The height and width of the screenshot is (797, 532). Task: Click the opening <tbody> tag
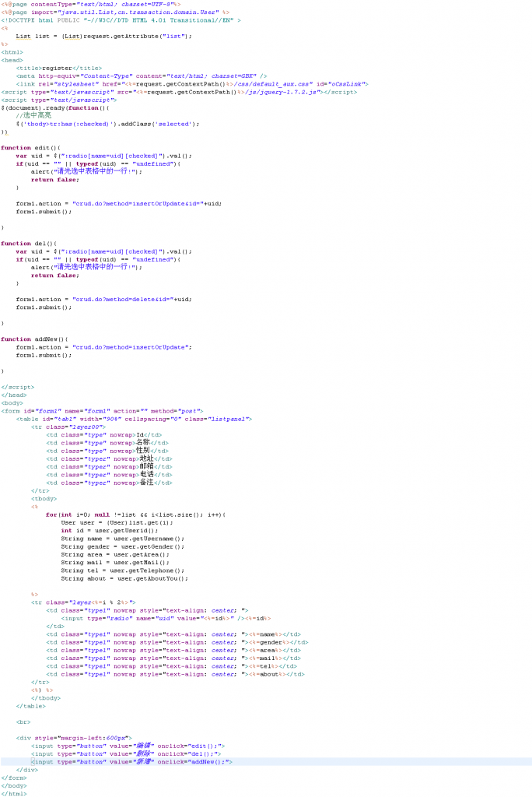pos(44,499)
